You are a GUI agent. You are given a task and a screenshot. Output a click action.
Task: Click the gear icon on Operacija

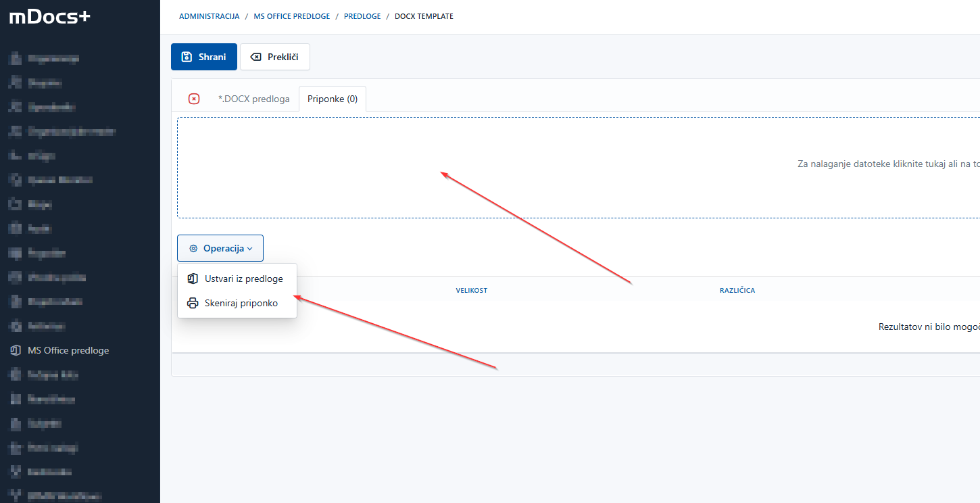click(193, 249)
